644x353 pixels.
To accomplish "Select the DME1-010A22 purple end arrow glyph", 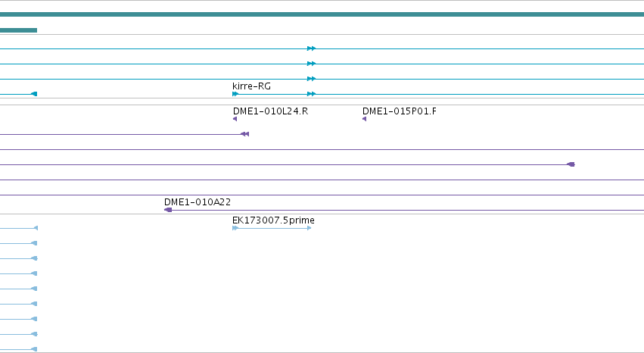I will [x=168, y=210].
